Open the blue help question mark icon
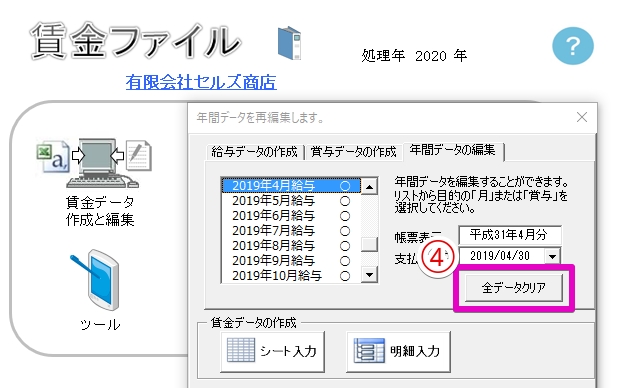Image resolution: width=617 pixels, height=388 pixels. point(573,46)
